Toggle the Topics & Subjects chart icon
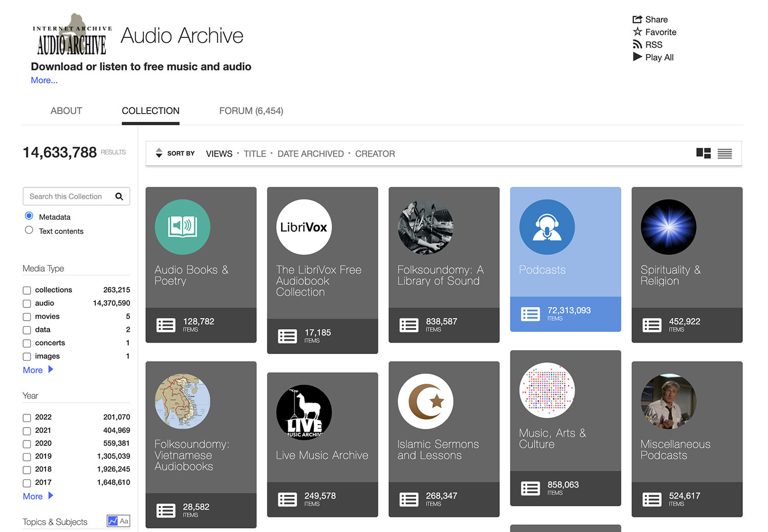The height and width of the screenshot is (532, 768). point(113,520)
